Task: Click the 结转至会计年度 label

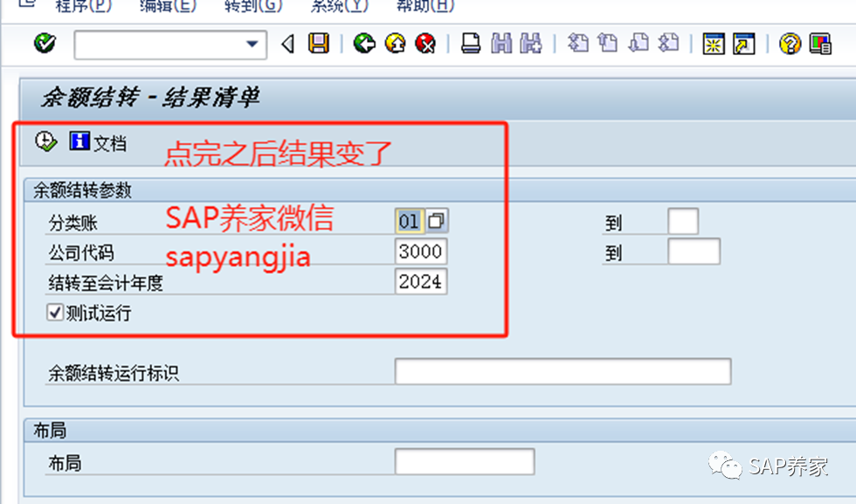Action: click(106, 283)
